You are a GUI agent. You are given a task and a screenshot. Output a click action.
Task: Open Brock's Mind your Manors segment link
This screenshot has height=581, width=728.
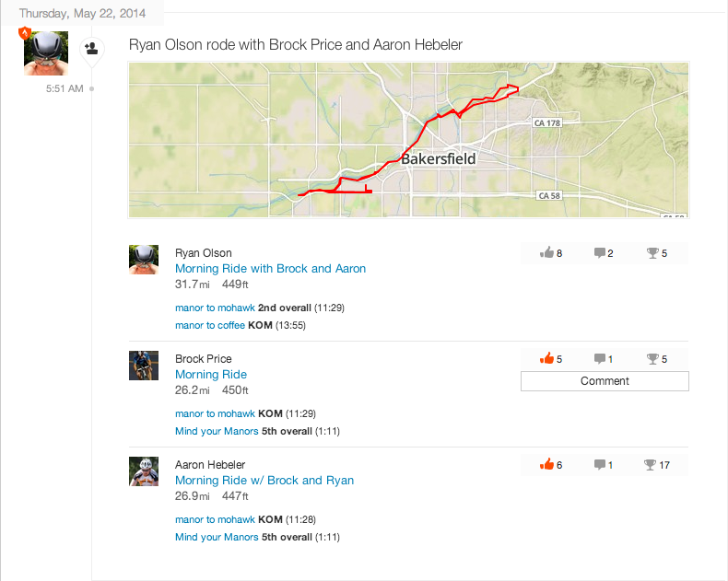tap(217, 431)
